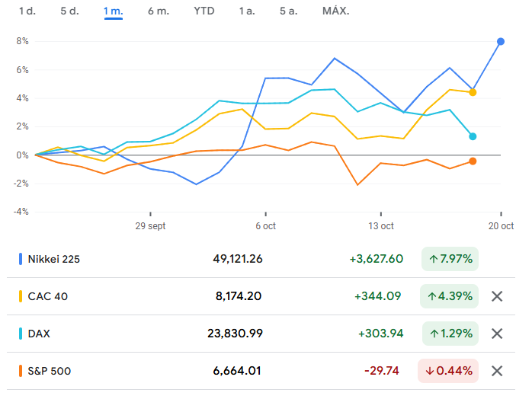Select the 1 m. range tab
Image resolution: width=532 pixels, height=396 pixels.
(113, 11)
